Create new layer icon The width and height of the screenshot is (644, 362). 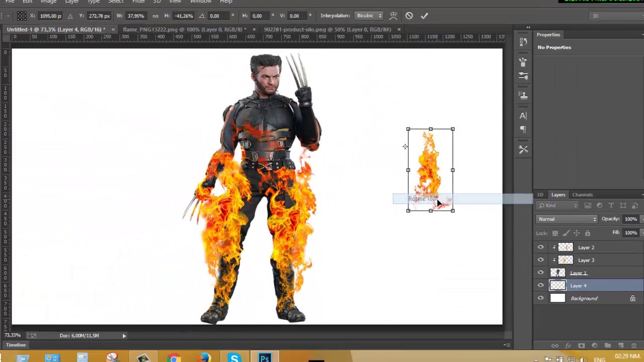620,345
